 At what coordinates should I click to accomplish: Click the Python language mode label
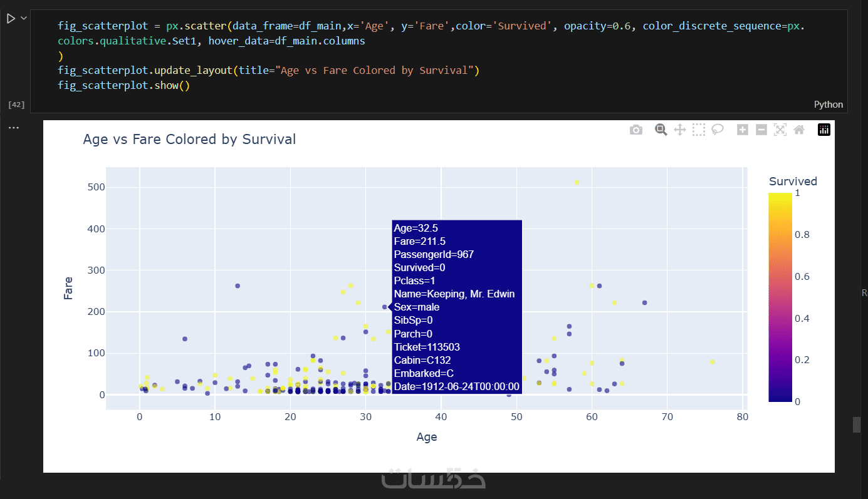(828, 105)
